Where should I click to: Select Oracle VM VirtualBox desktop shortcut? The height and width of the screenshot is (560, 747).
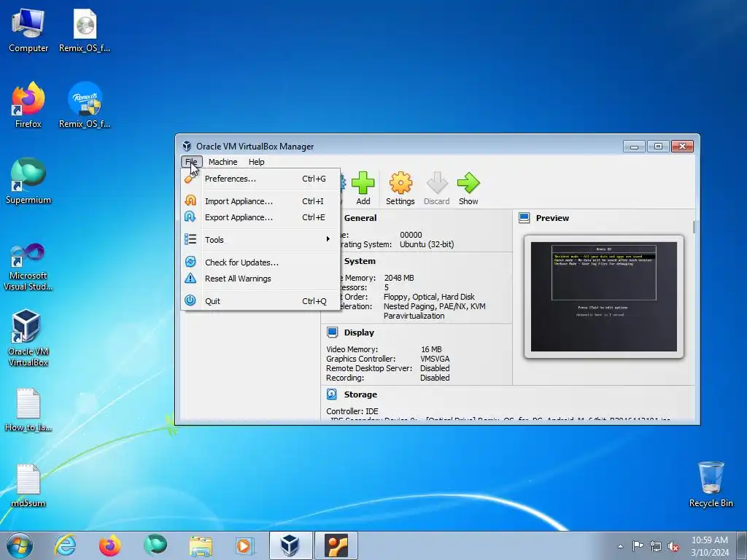[x=28, y=338]
